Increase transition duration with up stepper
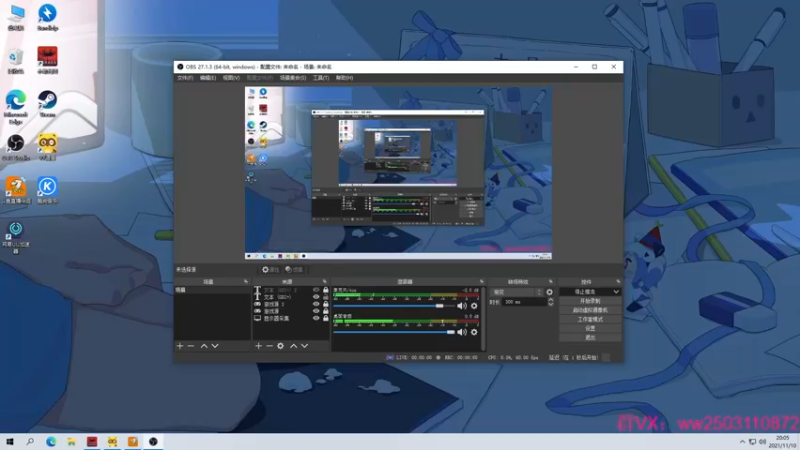 point(550,300)
